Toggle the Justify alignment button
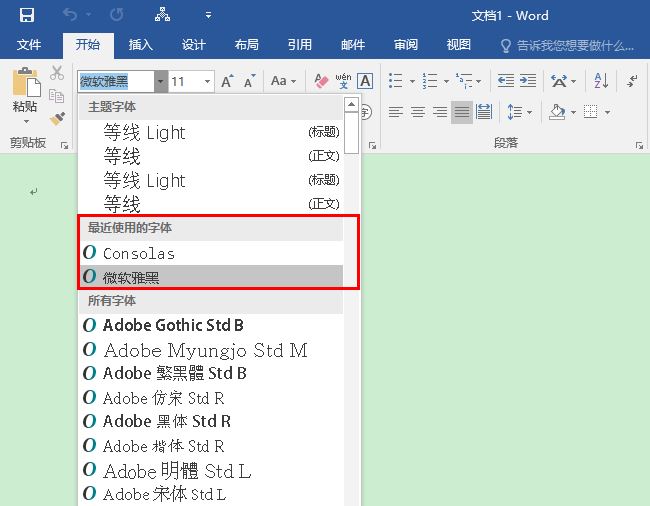 click(x=461, y=112)
